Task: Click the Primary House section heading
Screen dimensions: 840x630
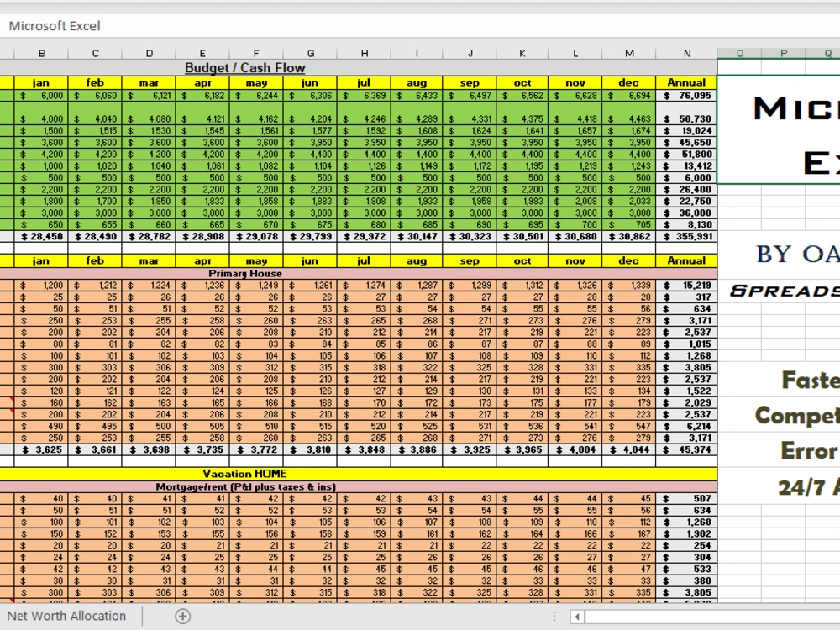Action: pos(244,273)
